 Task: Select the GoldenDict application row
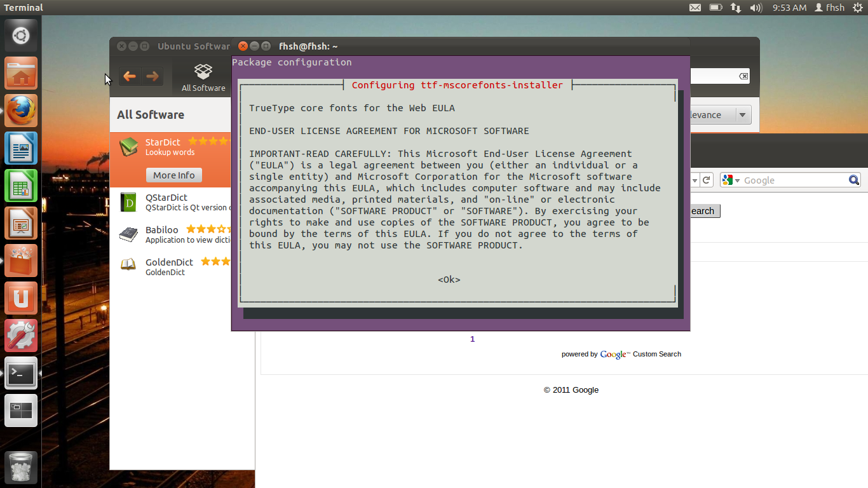tap(170, 266)
